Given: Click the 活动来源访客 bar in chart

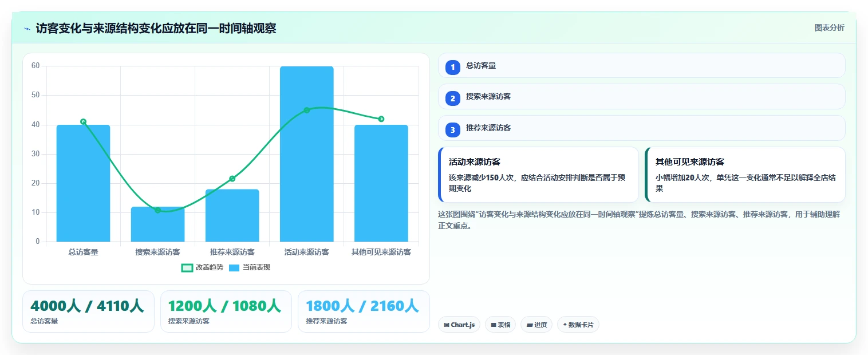Looking at the screenshot, I should tap(307, 154).
